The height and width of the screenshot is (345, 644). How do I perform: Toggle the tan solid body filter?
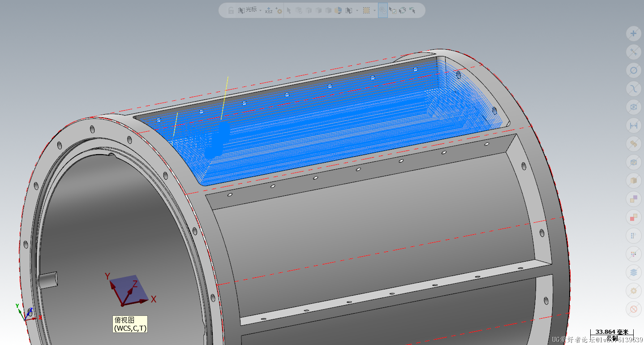[633, 181]
